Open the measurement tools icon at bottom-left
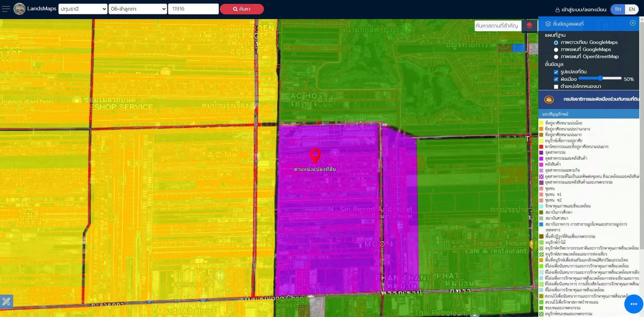The image size is (644, 317). (6, 301)
